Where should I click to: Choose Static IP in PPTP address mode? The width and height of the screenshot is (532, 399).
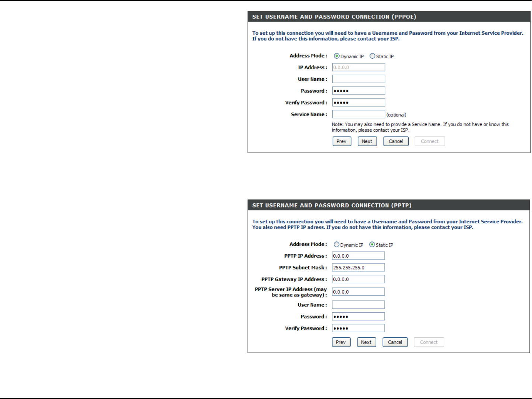[372, 245]
